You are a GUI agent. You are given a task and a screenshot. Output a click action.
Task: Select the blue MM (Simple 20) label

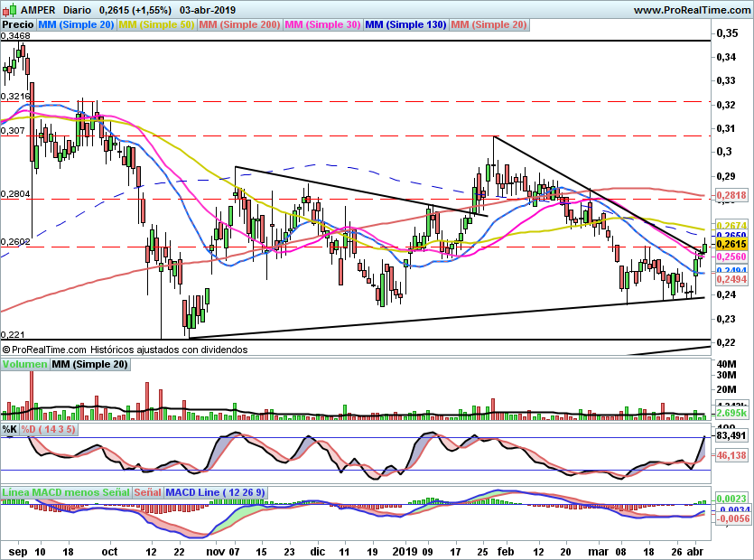(x=76, y=24)
